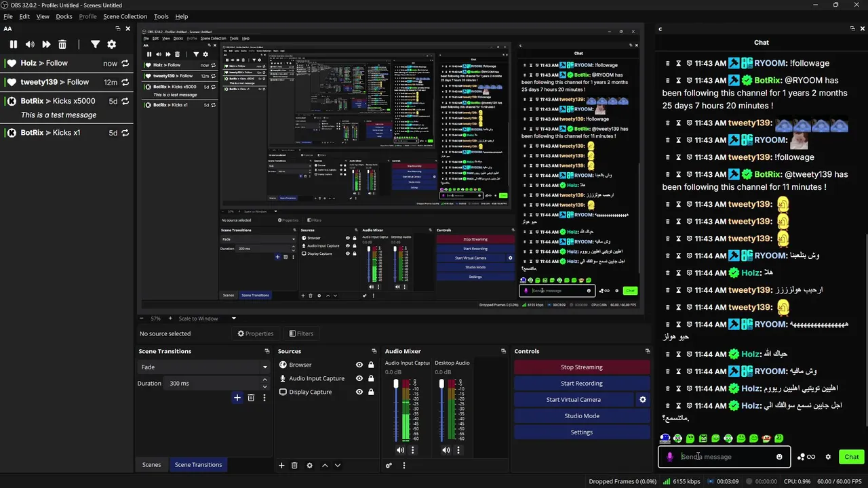The image size is (868, 488).
Task: Open the Docks menu
Action: [x=64, y=16]
